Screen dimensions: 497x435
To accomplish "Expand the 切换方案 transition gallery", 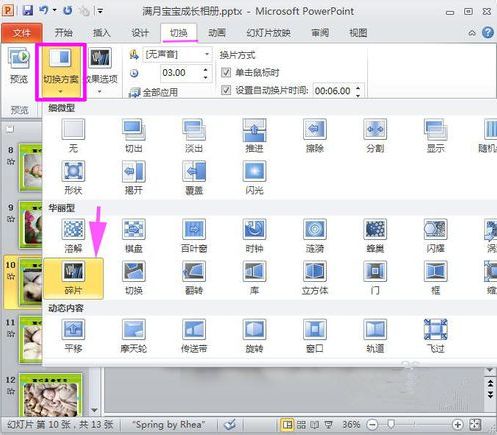I will pos(61,71).
